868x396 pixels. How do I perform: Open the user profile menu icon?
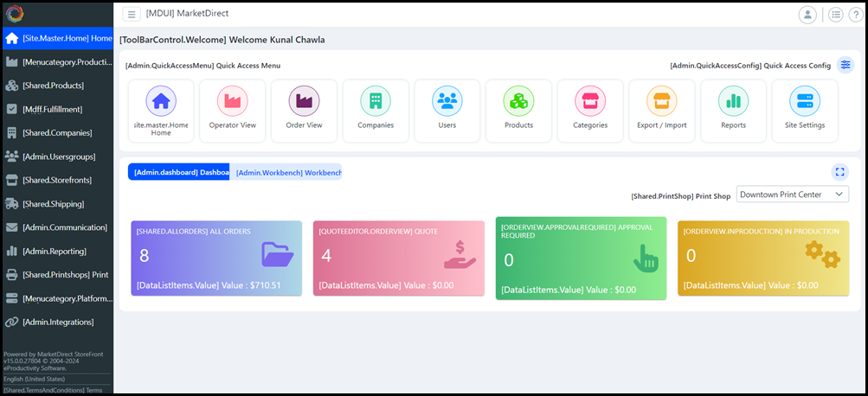tap(807, 14)
